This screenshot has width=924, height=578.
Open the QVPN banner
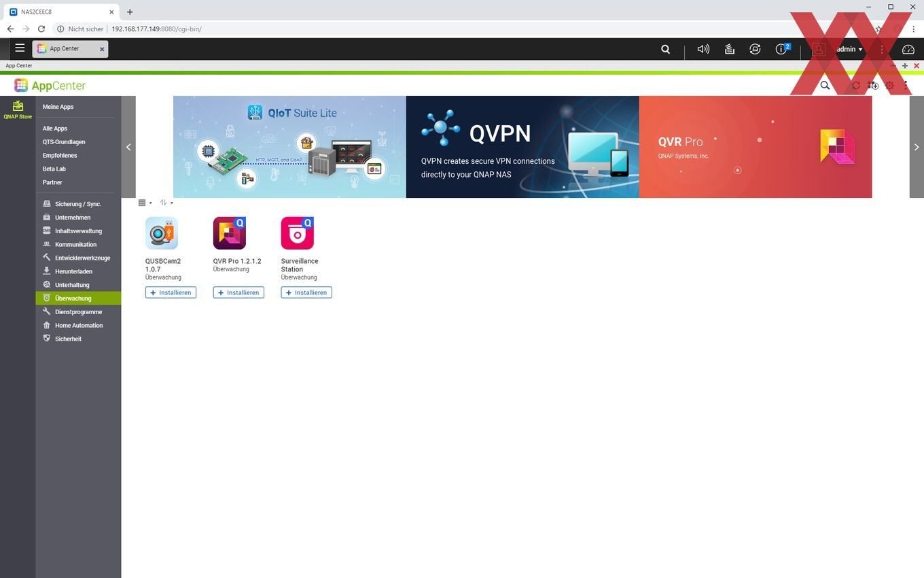[x=522, y=147]
